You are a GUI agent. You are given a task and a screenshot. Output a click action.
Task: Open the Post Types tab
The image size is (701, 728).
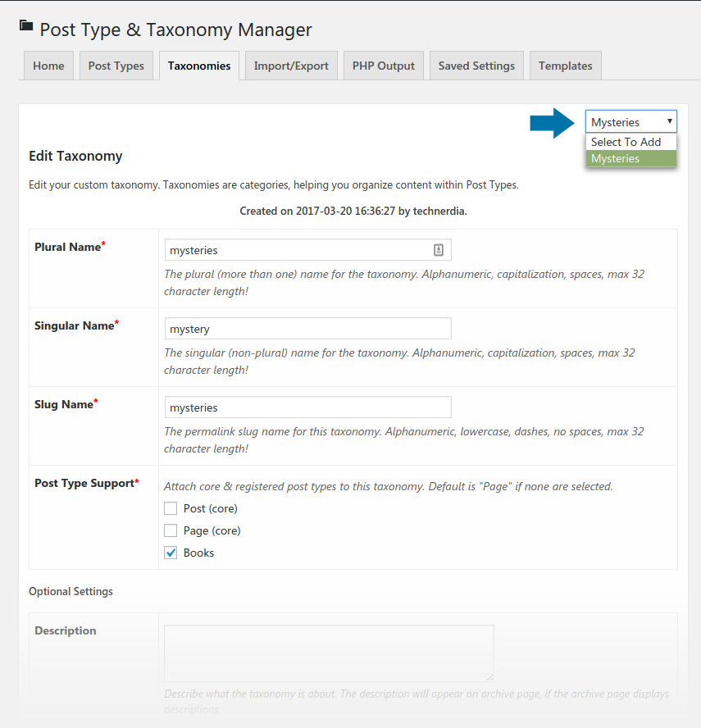pos(116,66)
